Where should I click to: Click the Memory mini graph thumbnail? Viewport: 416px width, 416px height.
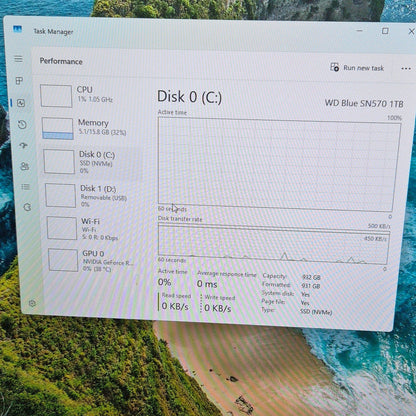58,128
